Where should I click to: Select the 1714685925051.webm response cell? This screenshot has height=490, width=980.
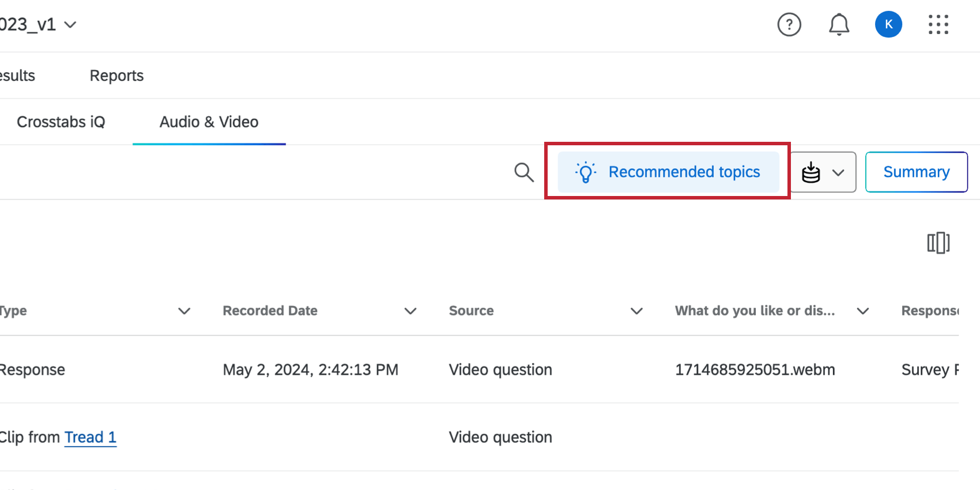[755, 370]
